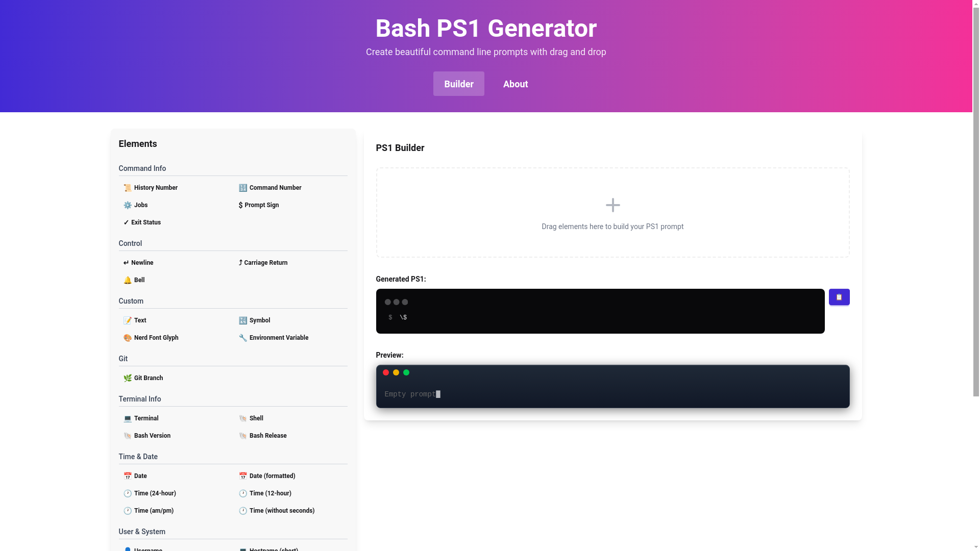Click the Bash Version shell icon
The height and width of the screenshot is (551, 980).
coord(128,436)
